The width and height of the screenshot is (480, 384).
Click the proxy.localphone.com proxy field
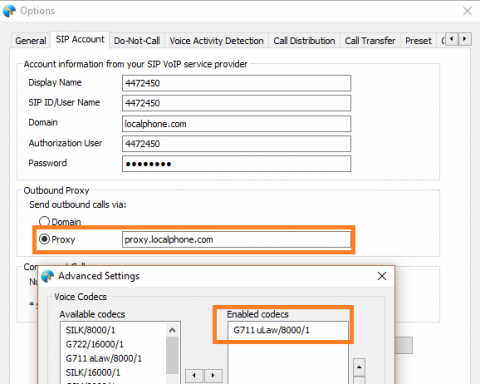pyautogui.click(x=236, y=239)
